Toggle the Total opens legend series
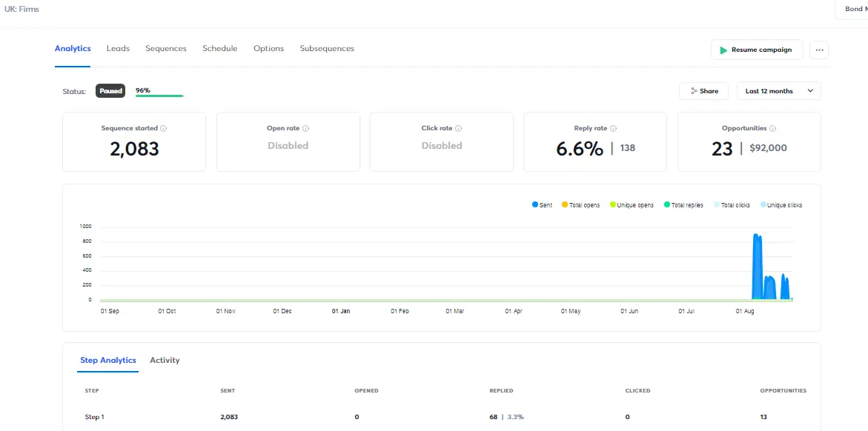The height and width of the screenshot is (431, 868). (580, 204)
